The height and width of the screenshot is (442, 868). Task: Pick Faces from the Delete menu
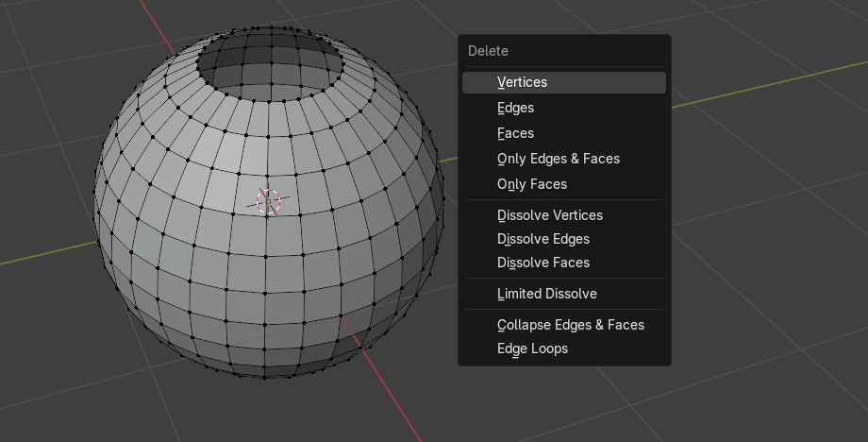coord(515,133)
